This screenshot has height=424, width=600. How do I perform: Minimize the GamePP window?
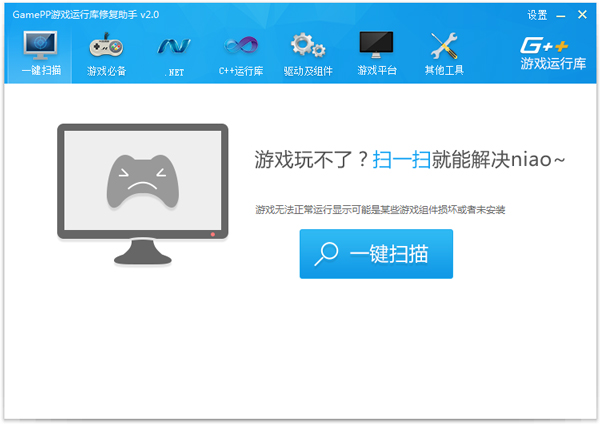(x=564, y=15)
